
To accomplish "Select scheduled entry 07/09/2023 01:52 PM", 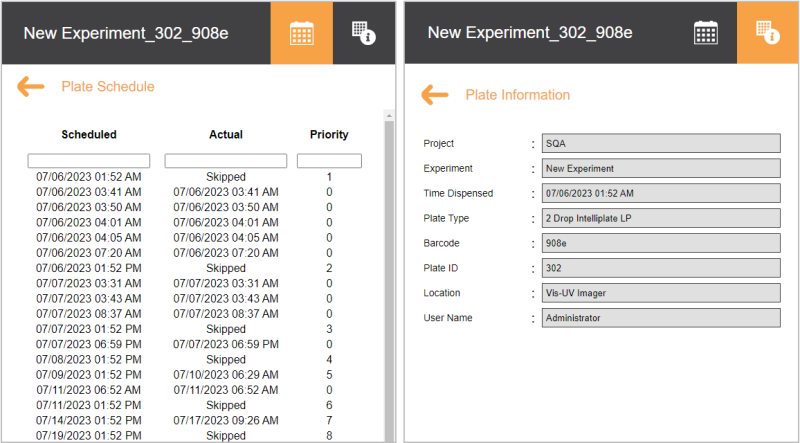I will point(89,375).
